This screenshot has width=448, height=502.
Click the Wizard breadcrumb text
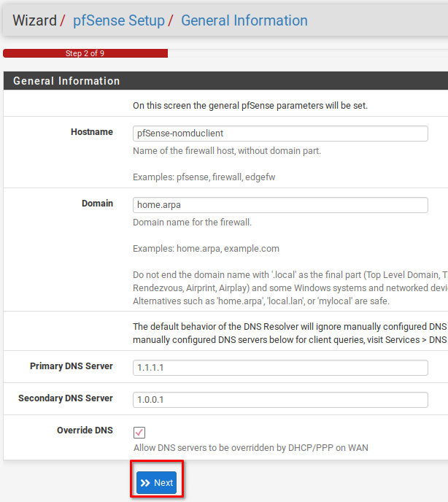tap(34, 20)
